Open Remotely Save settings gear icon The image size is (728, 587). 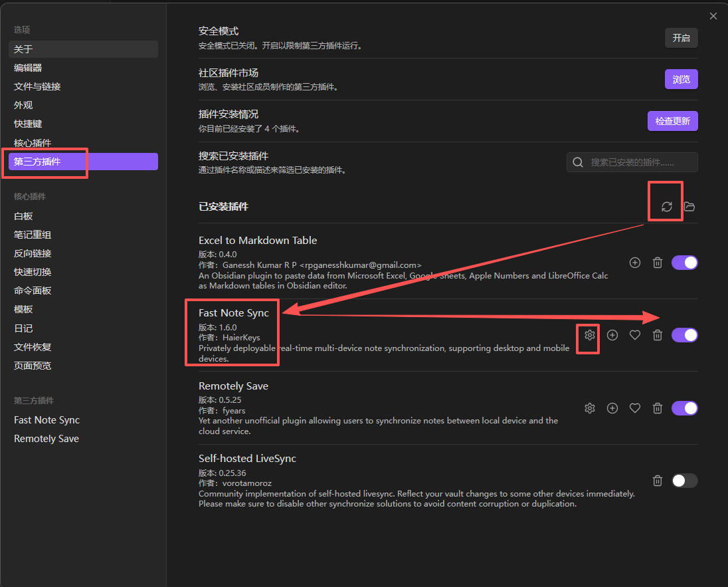click(x=590, y=408)
